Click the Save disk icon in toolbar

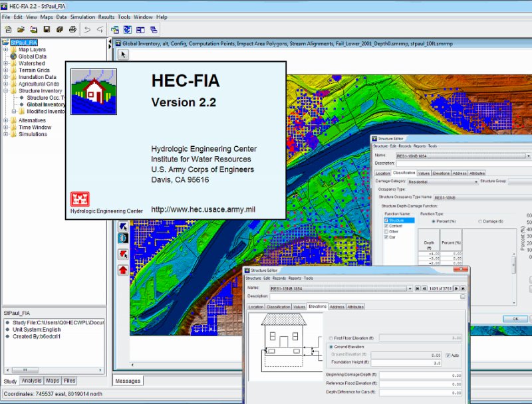47,29
